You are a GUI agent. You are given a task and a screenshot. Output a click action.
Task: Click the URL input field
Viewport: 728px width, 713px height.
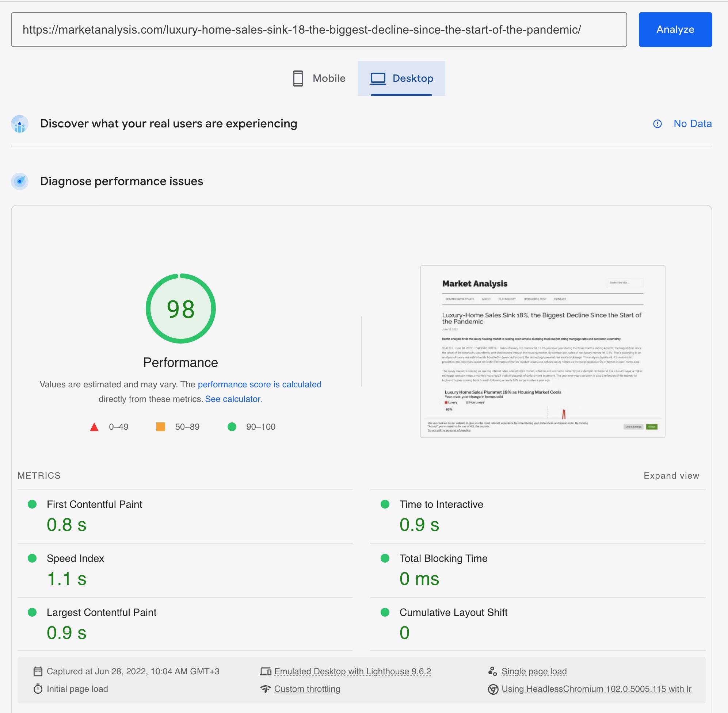click(319, 30)
